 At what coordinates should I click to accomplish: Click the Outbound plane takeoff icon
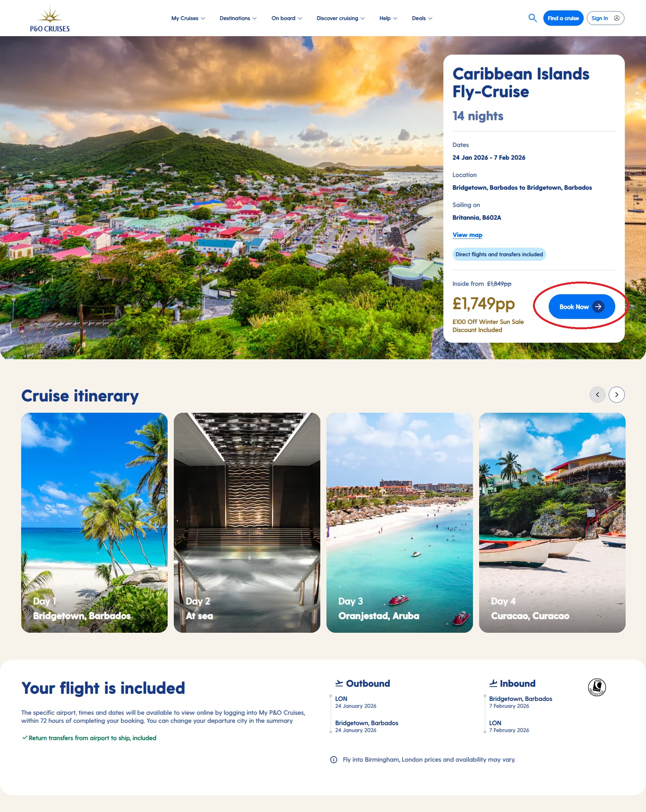[x=339, y=683]
